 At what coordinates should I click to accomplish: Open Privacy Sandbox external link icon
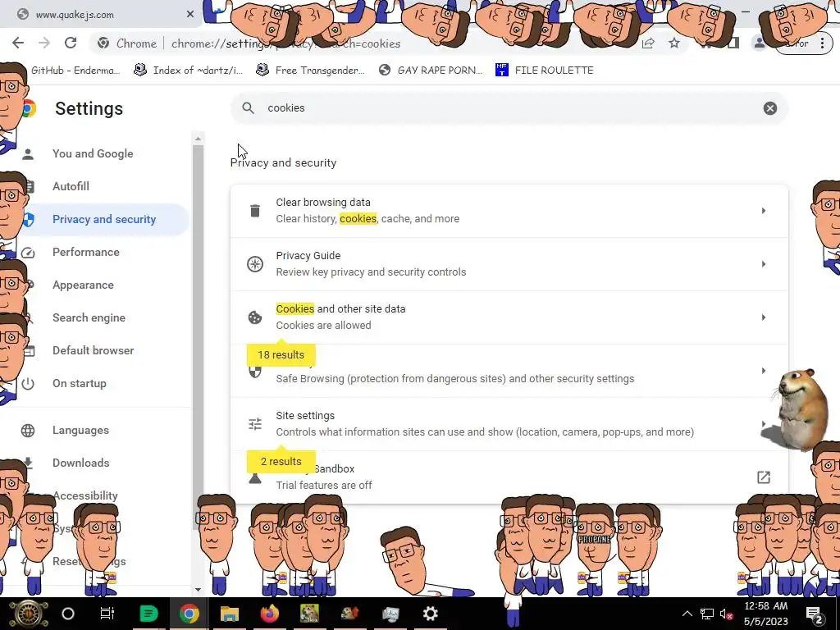[x=764, y=477]
